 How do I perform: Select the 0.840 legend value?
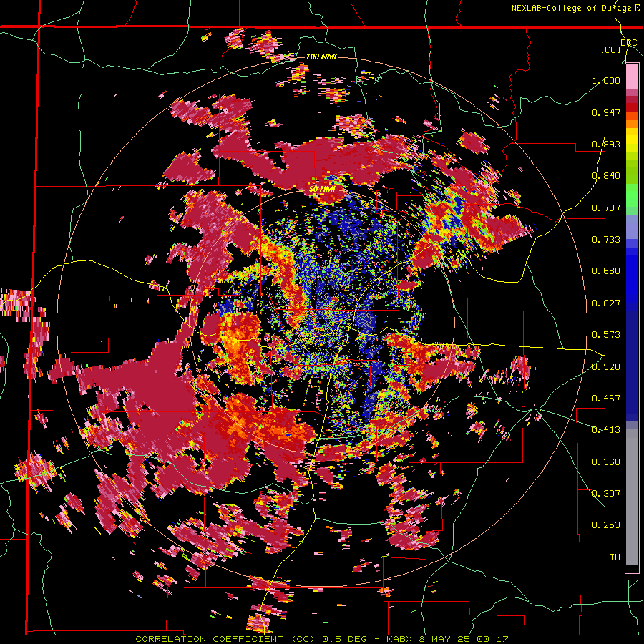coord(606,176)
